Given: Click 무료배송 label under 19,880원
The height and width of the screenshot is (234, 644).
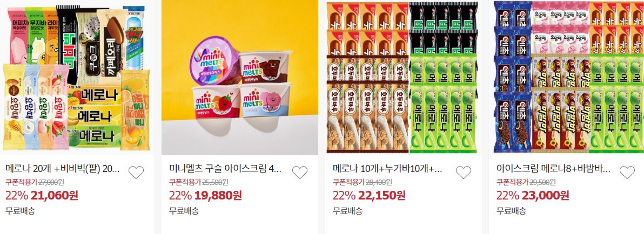Looking at the screenshot, I should click(184, 211).
